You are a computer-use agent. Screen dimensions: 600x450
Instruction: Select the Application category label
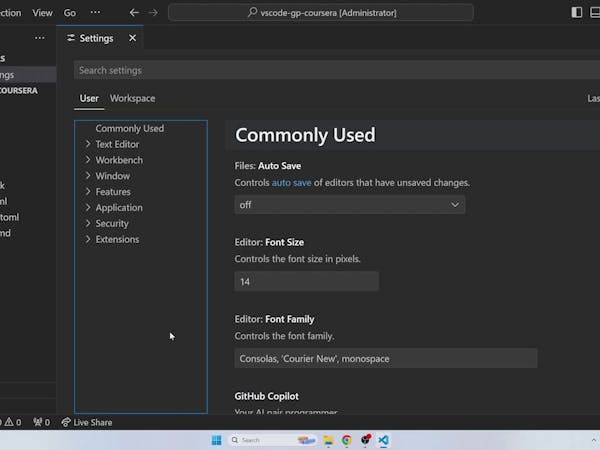pos(119,208)
